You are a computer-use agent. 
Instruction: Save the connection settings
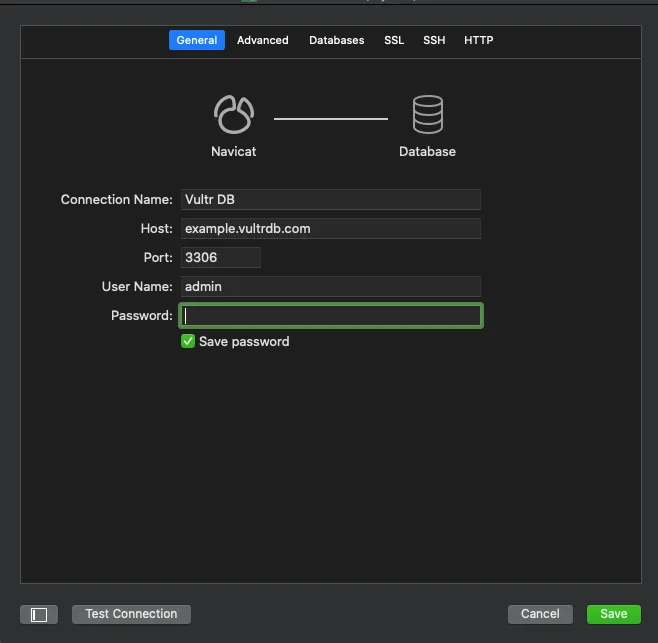pos(614,614)
